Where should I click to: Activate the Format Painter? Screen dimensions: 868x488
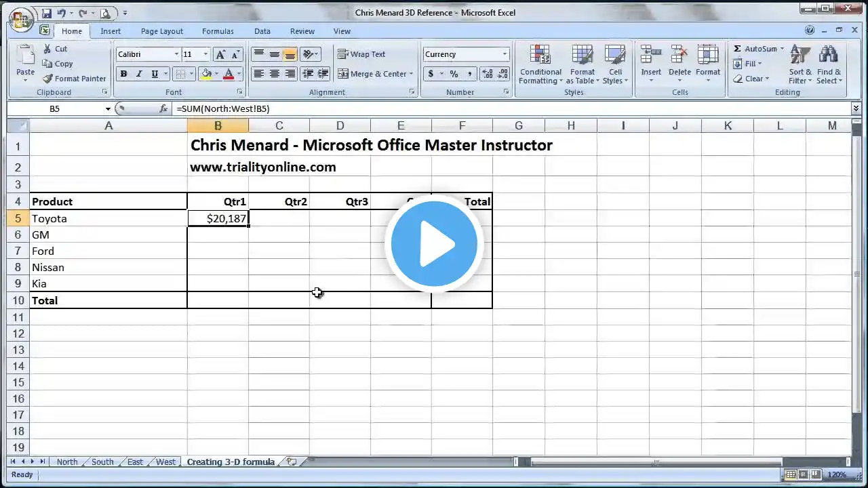click(74, 79)
